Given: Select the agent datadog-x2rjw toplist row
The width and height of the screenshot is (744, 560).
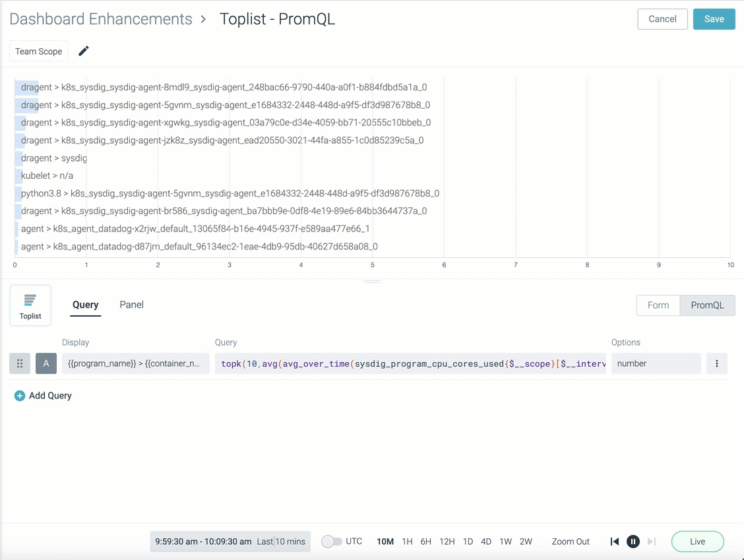Looking at the screenshot, I should (x=195, y=229).
